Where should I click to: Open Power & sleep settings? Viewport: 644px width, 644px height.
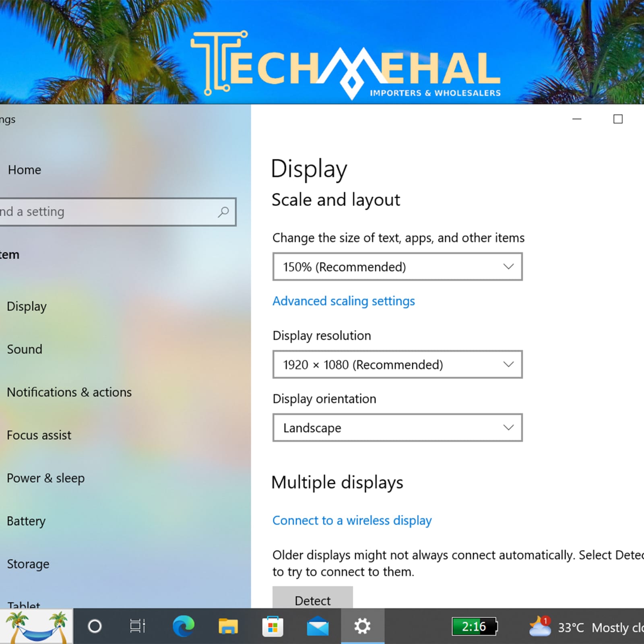coord(46,478)
